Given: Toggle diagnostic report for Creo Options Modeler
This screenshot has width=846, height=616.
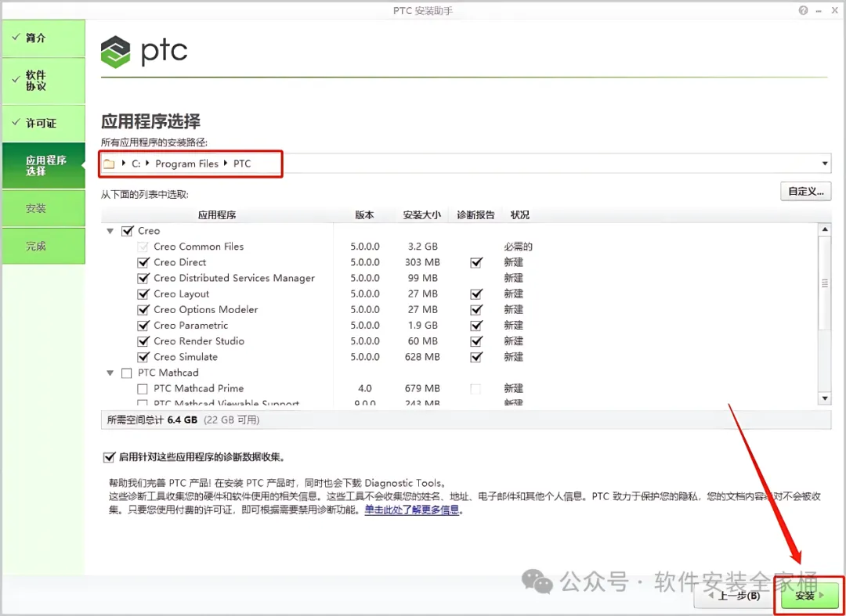Looking at the screenshot, I should click(x=476, y=310).
